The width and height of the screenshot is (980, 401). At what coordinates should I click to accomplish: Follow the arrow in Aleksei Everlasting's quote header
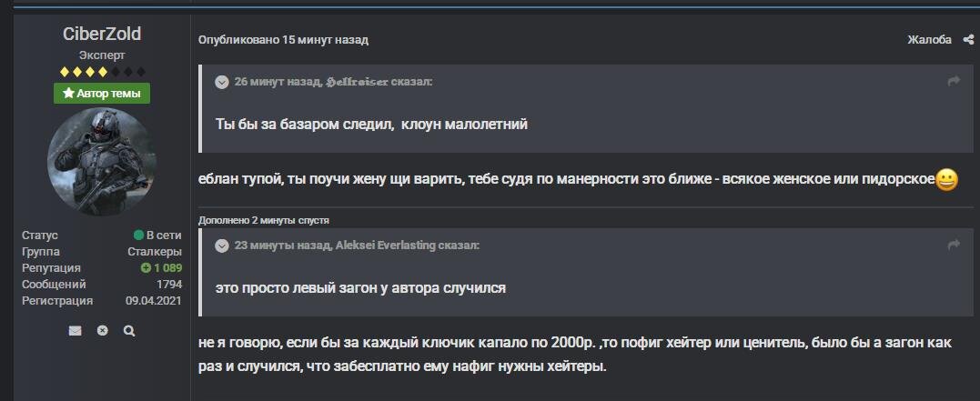tap(954, 245)
